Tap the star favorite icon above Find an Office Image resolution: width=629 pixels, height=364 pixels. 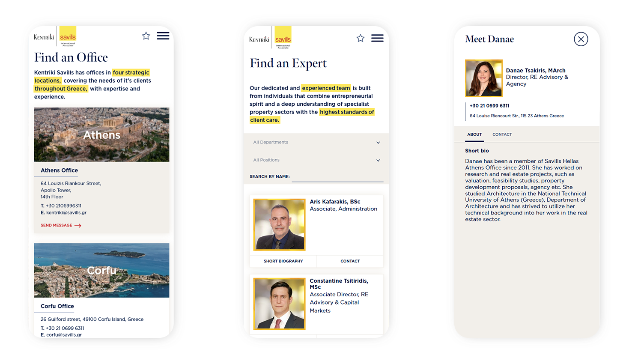pos(146,36)
